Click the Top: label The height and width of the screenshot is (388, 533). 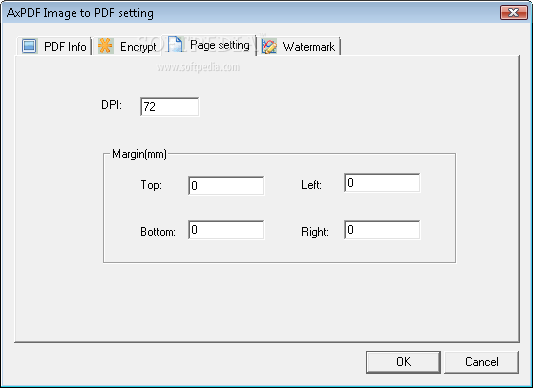click(x=151, y=185)
